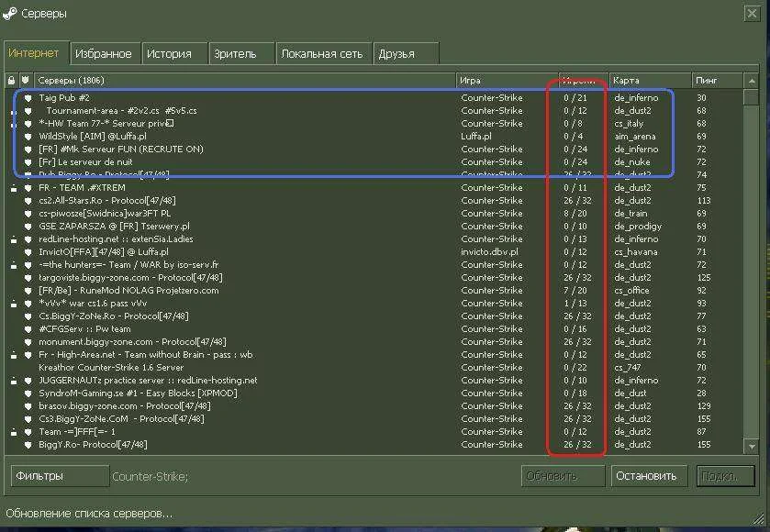The image size is (770, 532).
Task: Click the aim_arena map cell
Action: [x=634, y=137]
